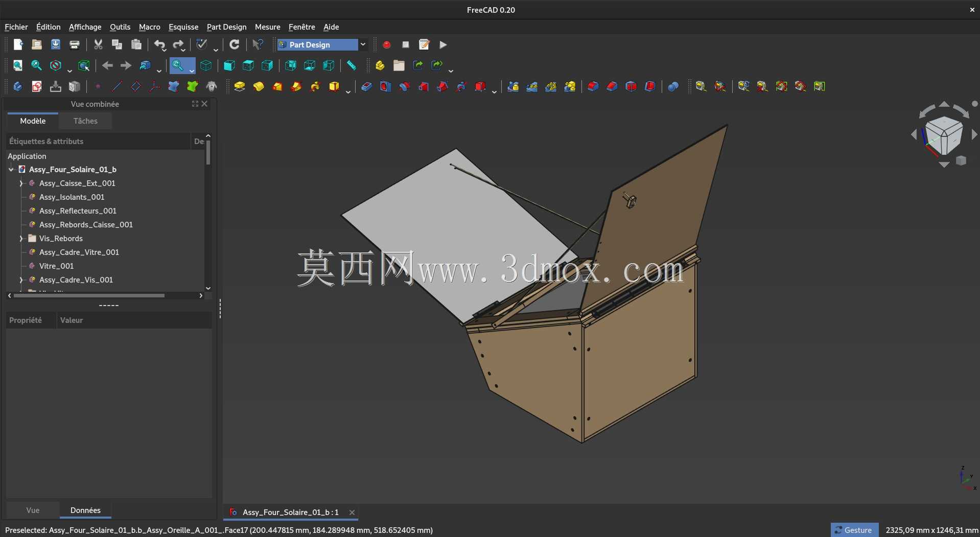Open the Boolean operation tool

pos(673,86)
